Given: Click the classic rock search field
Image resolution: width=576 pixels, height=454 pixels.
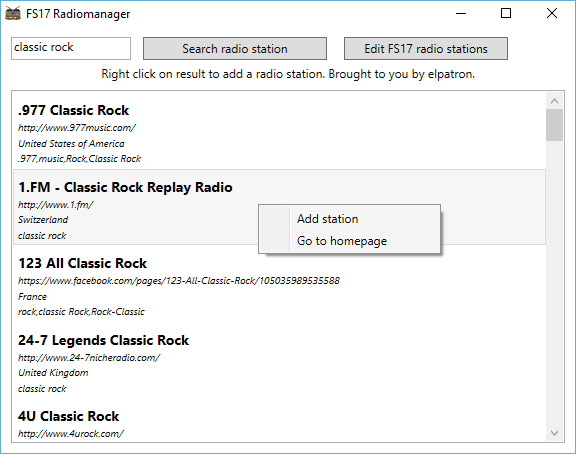Looking at the screenshot, I should tap(71, 48).
